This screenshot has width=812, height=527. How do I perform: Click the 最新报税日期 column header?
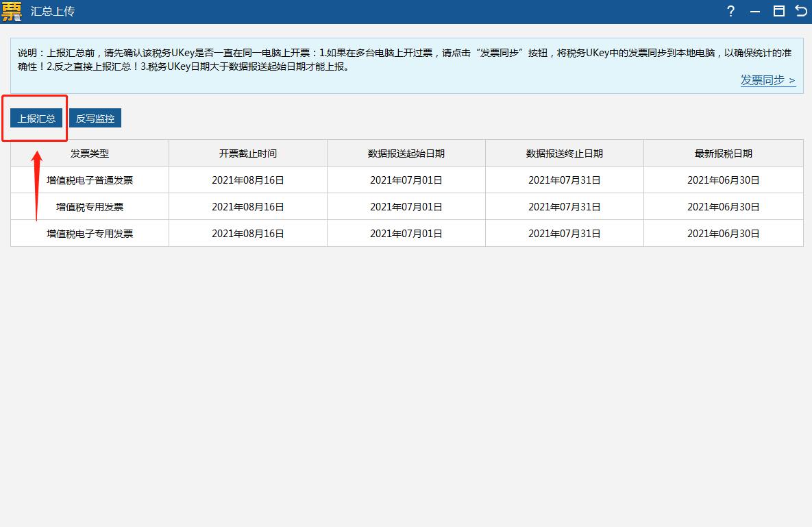pos(724,154)
